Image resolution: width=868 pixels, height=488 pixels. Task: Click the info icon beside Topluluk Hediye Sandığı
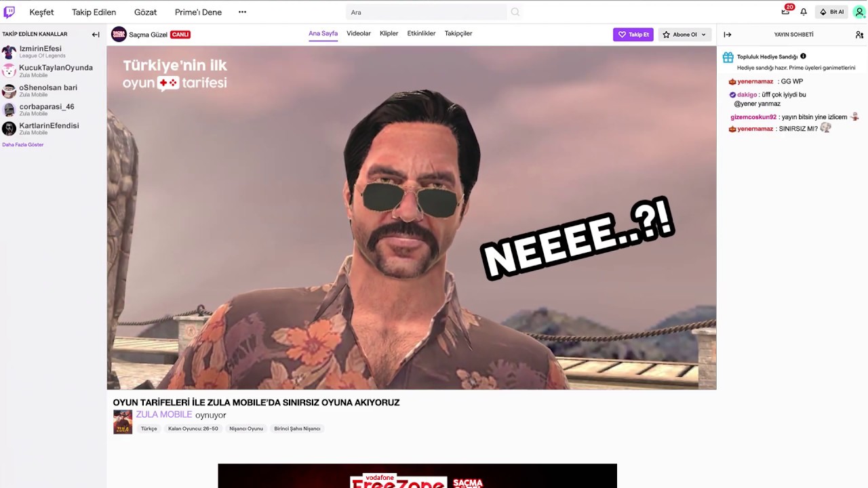click(x=803, y=56)
